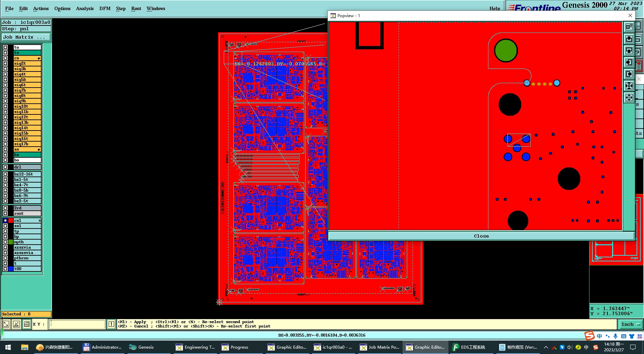644x354 pixels.
Task: Toggle display checkbox for layer cs
Action: 5,58
